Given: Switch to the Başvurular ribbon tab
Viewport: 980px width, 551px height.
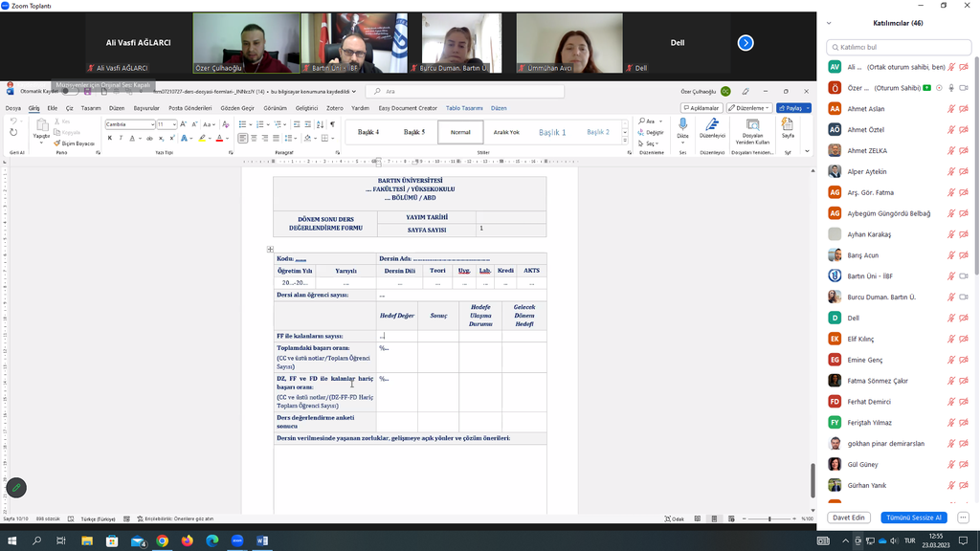Looking at the screenshot, I should (146, 108).
